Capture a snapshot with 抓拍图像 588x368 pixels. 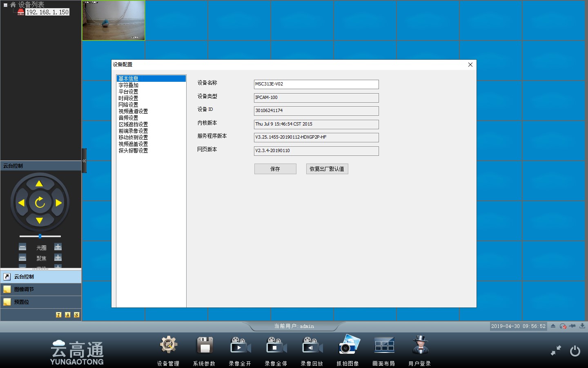tap(347, 350)
